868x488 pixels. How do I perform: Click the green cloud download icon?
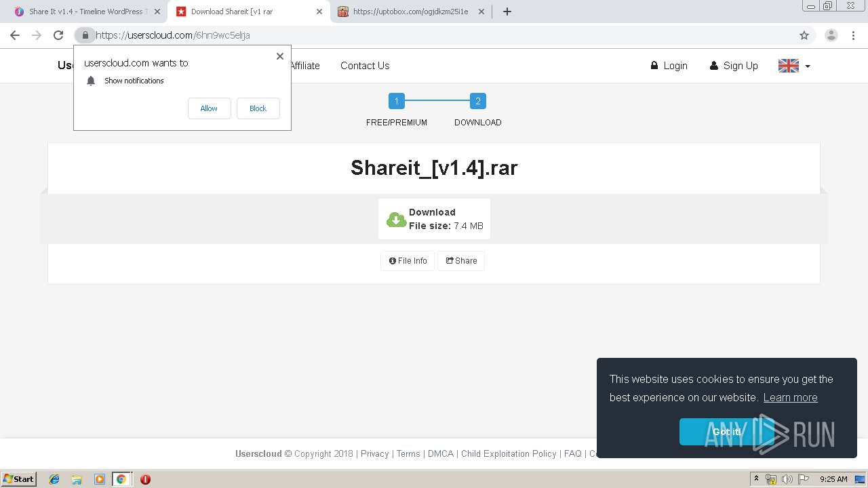tap(396, 220)
